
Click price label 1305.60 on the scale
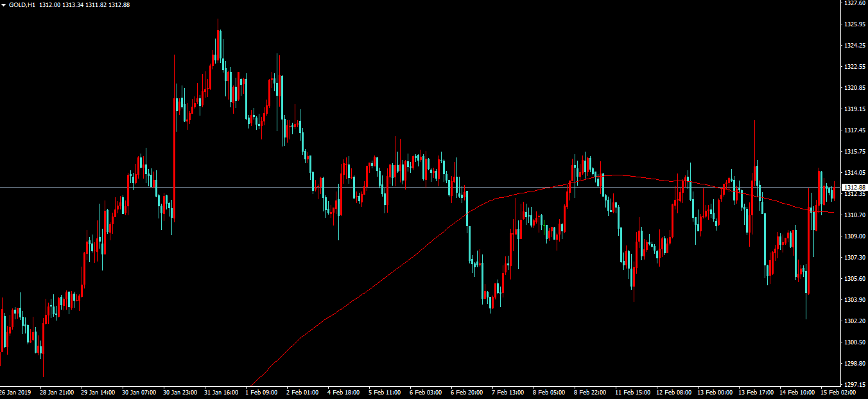854,278
